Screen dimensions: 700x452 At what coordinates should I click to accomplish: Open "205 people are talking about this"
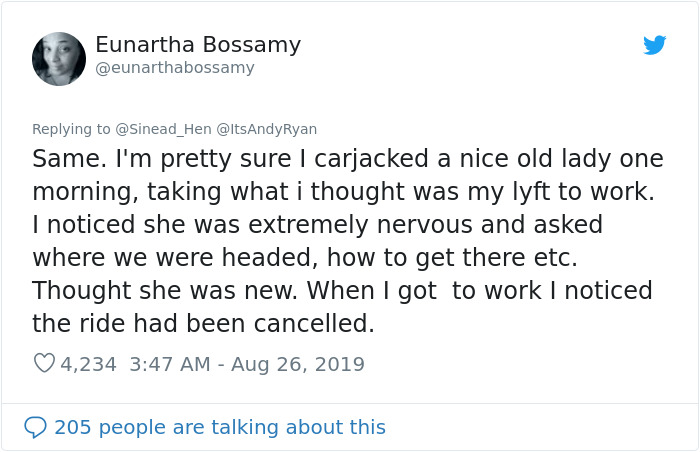220,427
